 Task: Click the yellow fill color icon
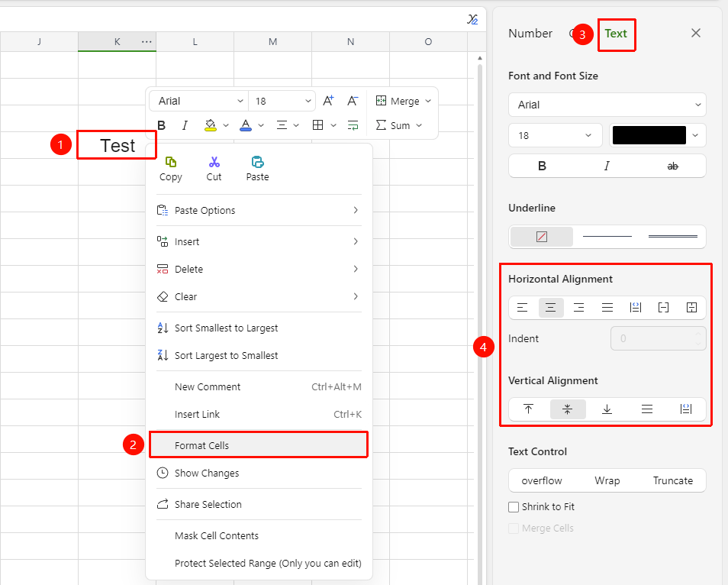tap(211, 125)
